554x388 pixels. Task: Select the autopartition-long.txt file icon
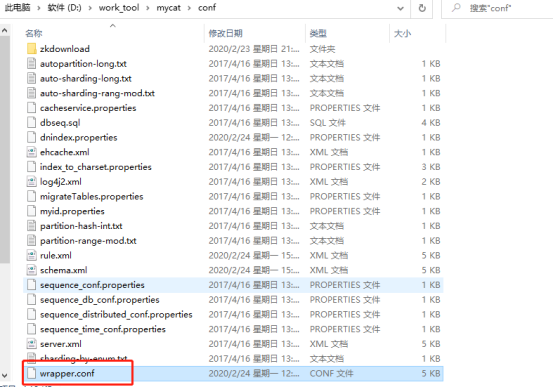[x=31, y=64]
